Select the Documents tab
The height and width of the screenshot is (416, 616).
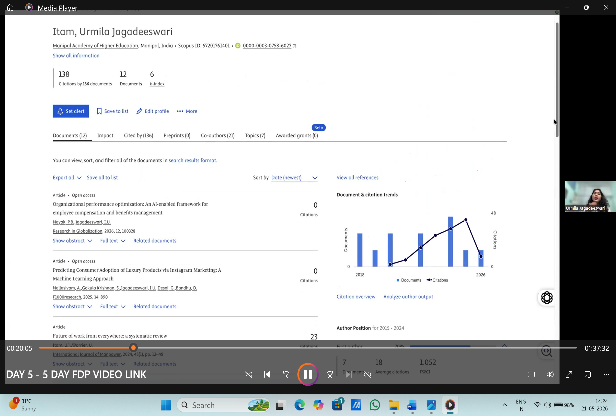coord(70,135)
